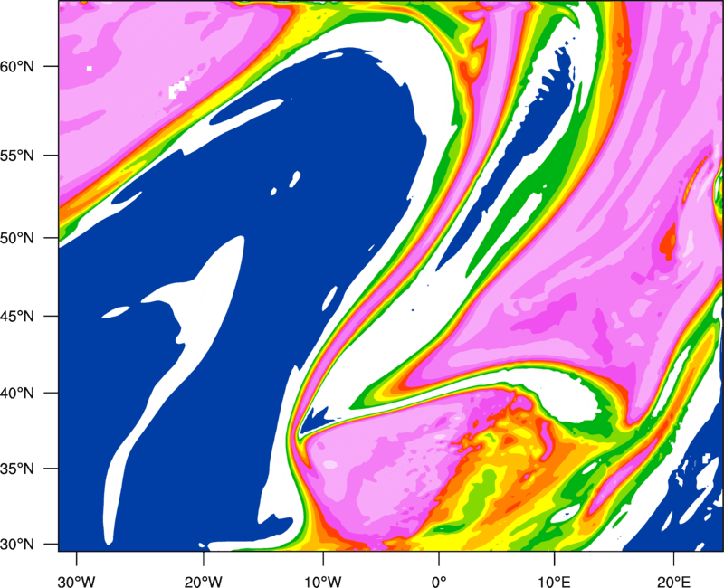Click the 20°W longitude label
This screenshot has width=724, height=588.
[204, 582]
